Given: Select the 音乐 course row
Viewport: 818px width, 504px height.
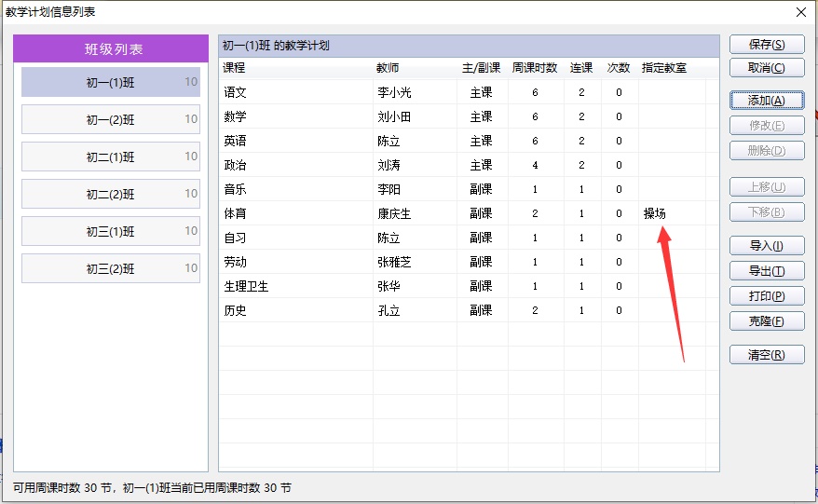Looking at the screenshot, I should tap(469, 189).
